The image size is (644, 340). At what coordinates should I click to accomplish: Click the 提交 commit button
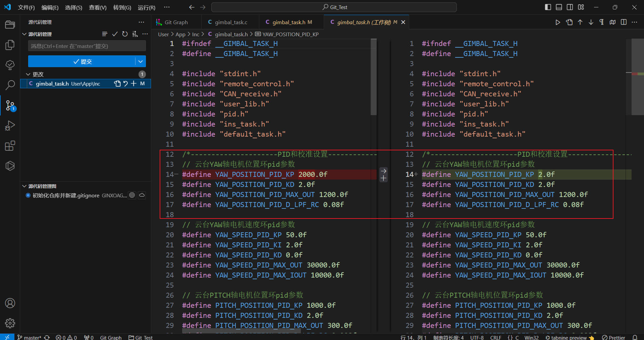click(x=82, y=61)
